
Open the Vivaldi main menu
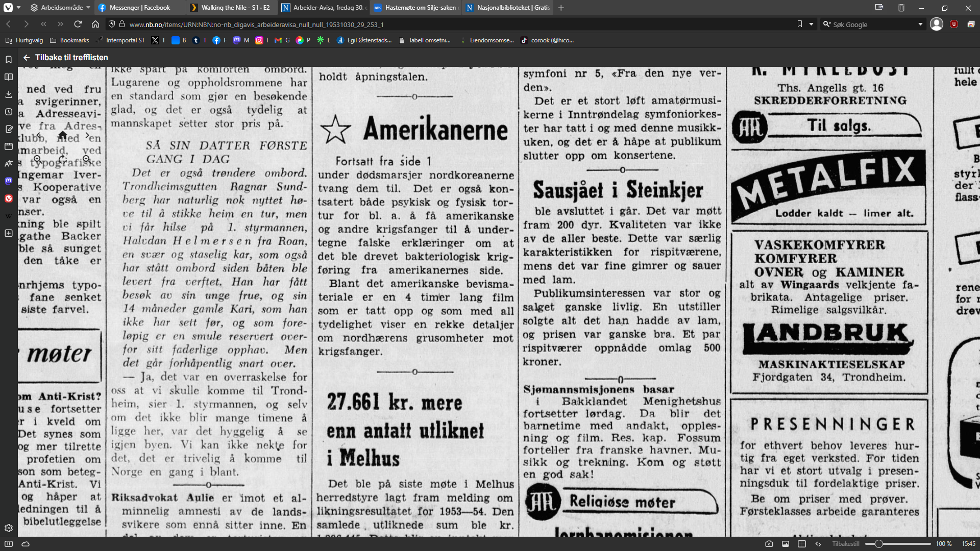pyautogui.click(x=8, y=8)
